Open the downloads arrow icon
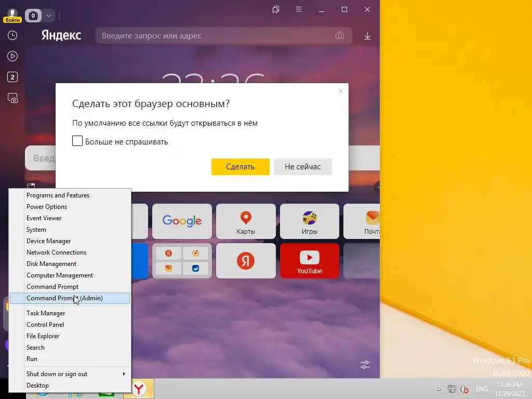The image size is (532, 399). 367,36
